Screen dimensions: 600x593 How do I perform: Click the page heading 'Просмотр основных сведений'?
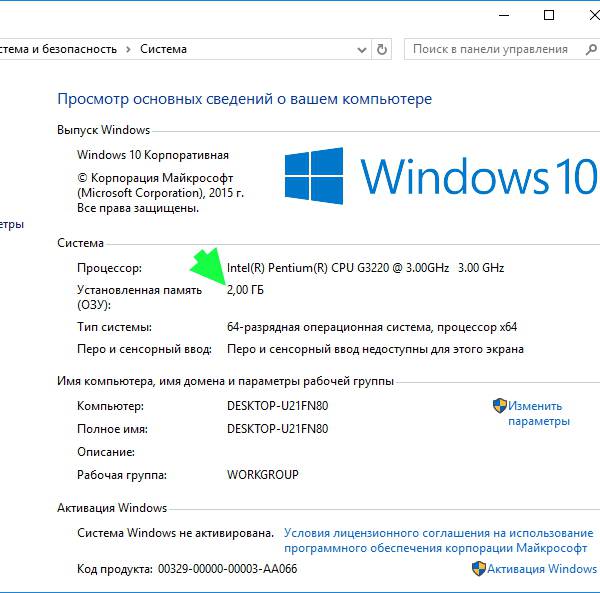pyautogui.click(x=166, y=99)
